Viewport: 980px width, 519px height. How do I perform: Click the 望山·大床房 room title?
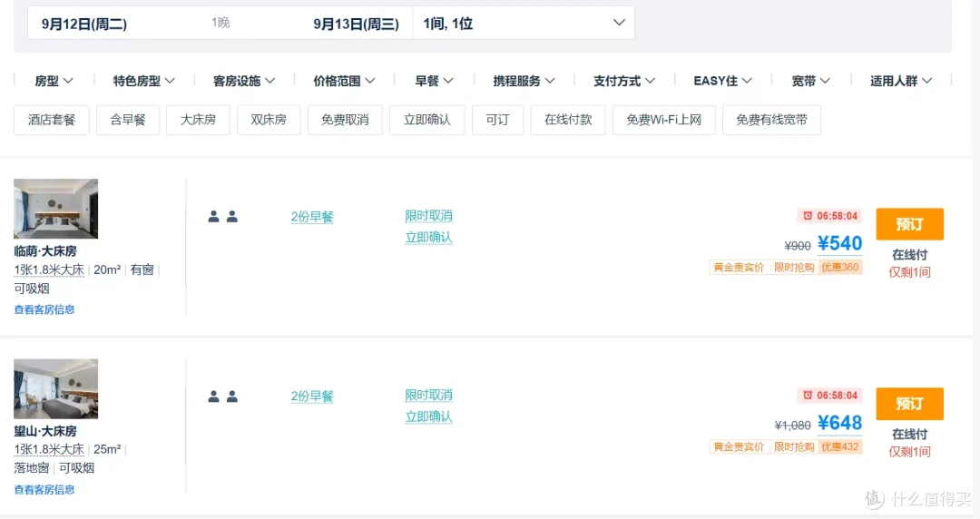pos(45,432)
